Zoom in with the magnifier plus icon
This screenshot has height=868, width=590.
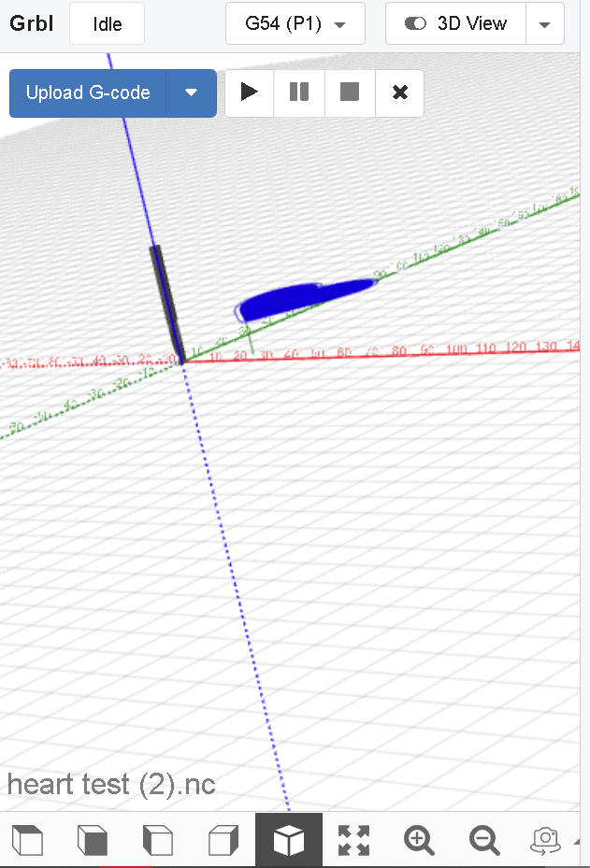pyautogui.click(x=419, y=840)
